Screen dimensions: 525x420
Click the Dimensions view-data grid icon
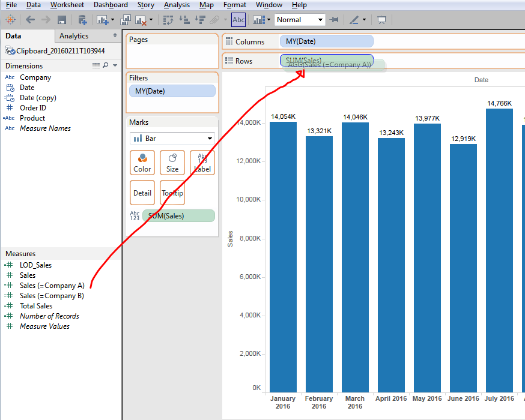[x=96, y=65]
